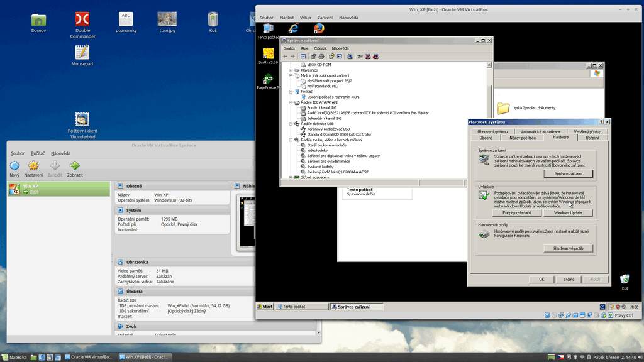Open Zařízení menu in VirtualBox VM window

(x=325, y=18)
